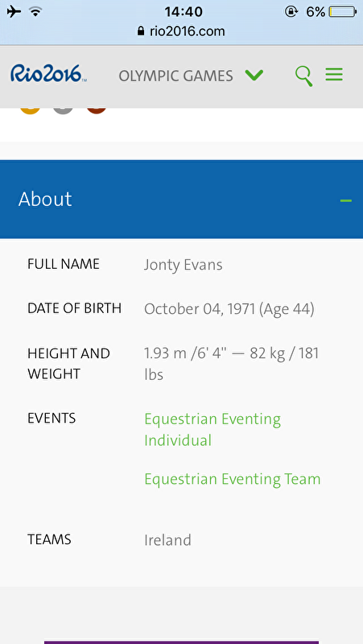Tap the Rio2016 logo
363x644 pixels.
[48, 73]
